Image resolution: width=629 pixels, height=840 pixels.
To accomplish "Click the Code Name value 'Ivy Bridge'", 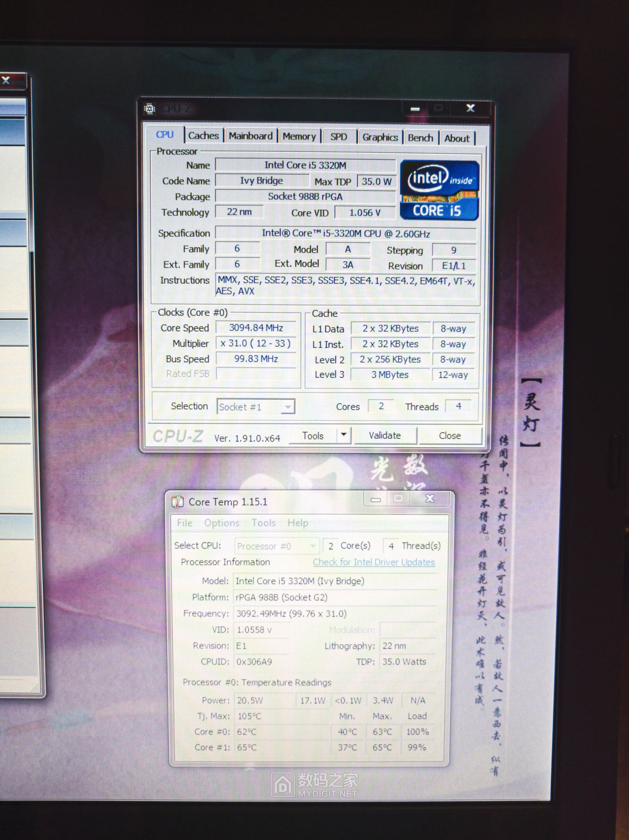I will point(262,181).
